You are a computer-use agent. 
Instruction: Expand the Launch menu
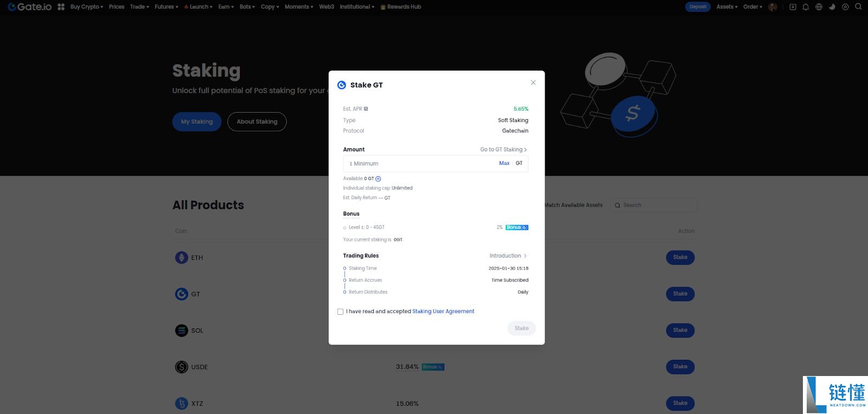point(198,7)
